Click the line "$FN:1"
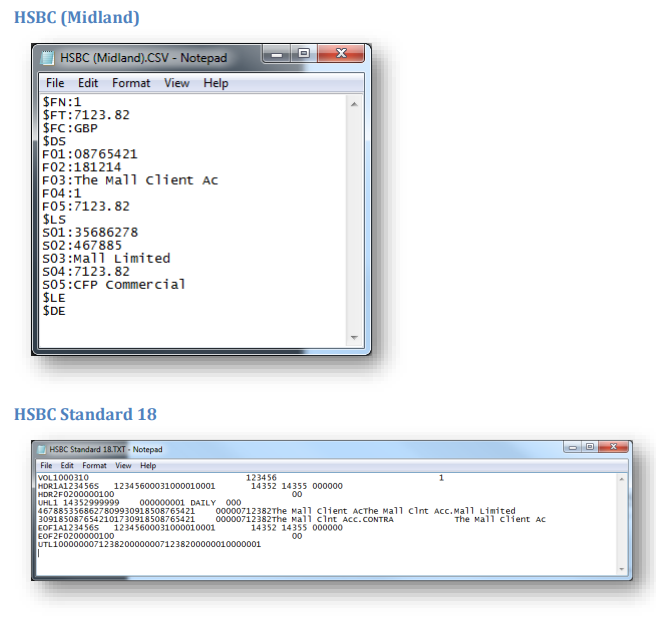This screenshot has height=617, width=656. [x=62, y=102]
